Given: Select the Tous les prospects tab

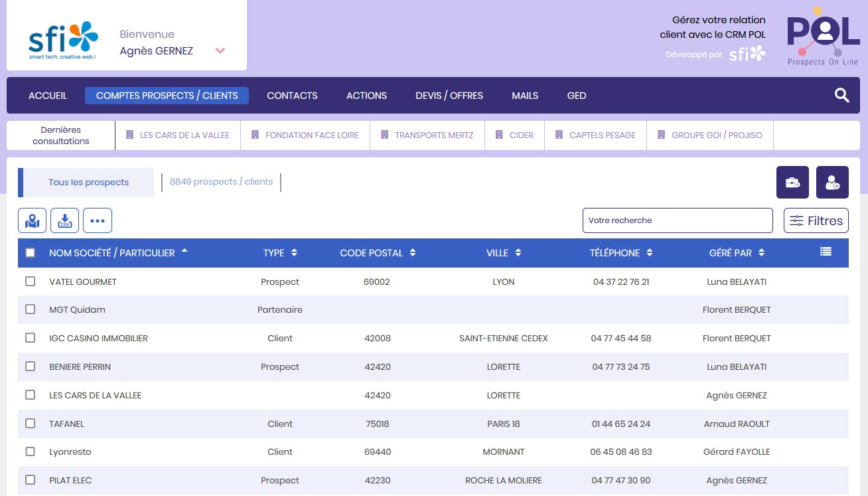Looking at the screenshot, I should pyautogui.click(x=88, y=183).
